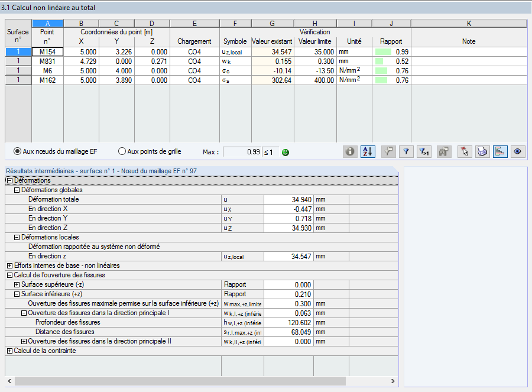This screenshot has width=532, height=392.
Task: Select Aux nœuds du maillage EF option
Action: [x=17, y=151]
